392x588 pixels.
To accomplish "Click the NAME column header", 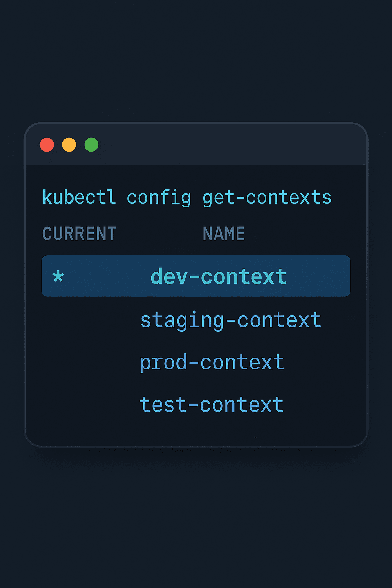I will pos(224,234).
